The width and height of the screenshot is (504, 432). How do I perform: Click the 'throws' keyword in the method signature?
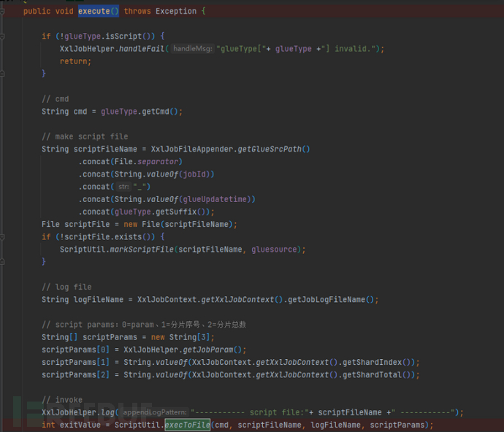point(137,11)
